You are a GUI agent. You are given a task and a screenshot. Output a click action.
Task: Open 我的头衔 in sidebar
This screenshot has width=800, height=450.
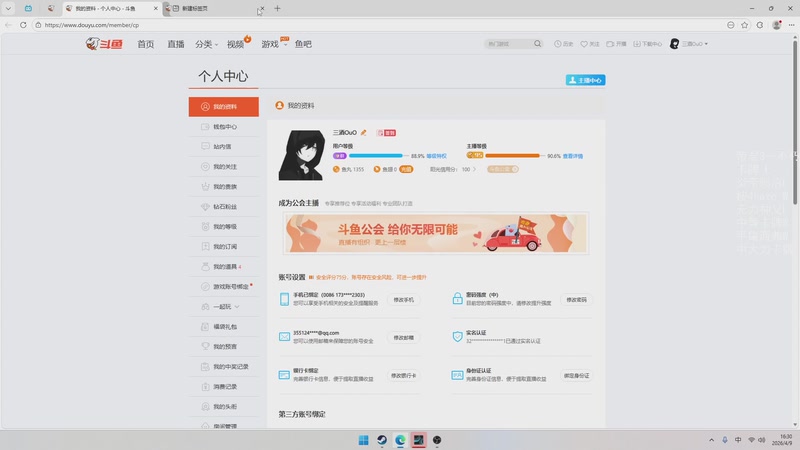[223, 407]
